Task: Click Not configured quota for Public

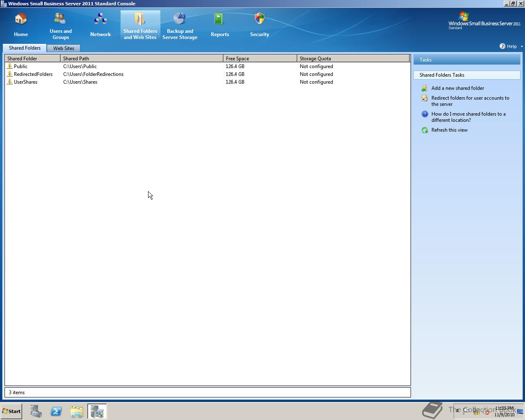Action: (316, 66)
